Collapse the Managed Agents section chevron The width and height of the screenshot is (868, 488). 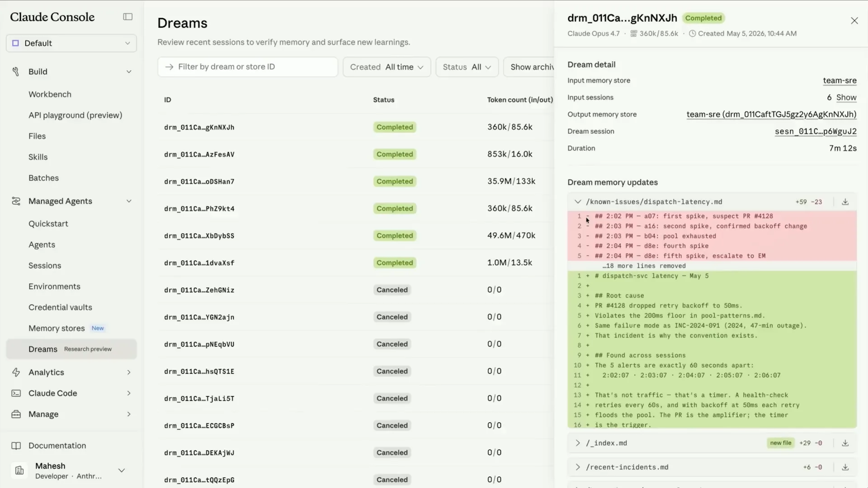click(x=129, y=201)
